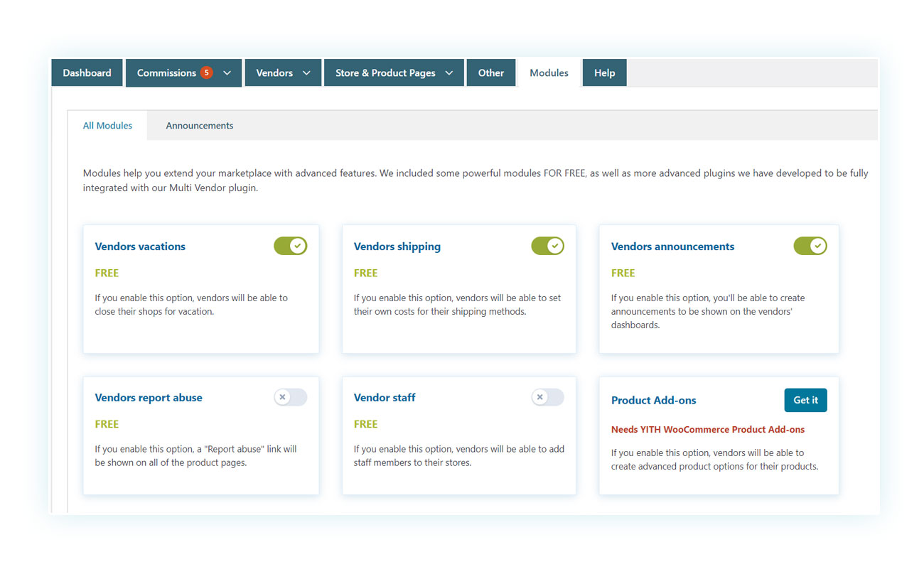Open the Other settings tab
The width and height of the screenshot is (924, 569).
490,73
